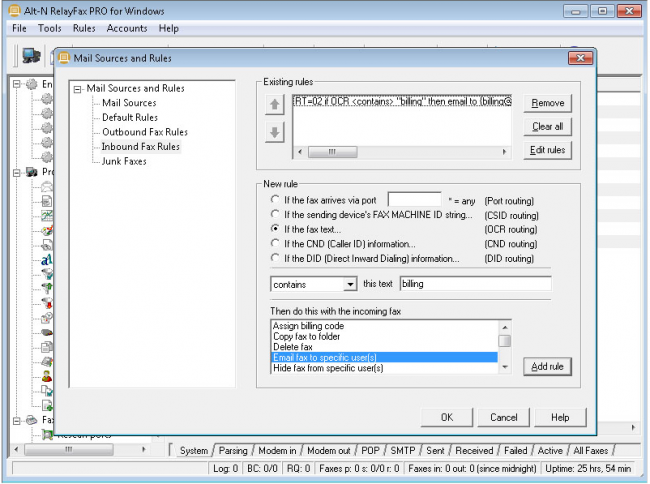Switch to the Parsing tab
Viewport: 650px width, 484px height.
coord(233,450)
